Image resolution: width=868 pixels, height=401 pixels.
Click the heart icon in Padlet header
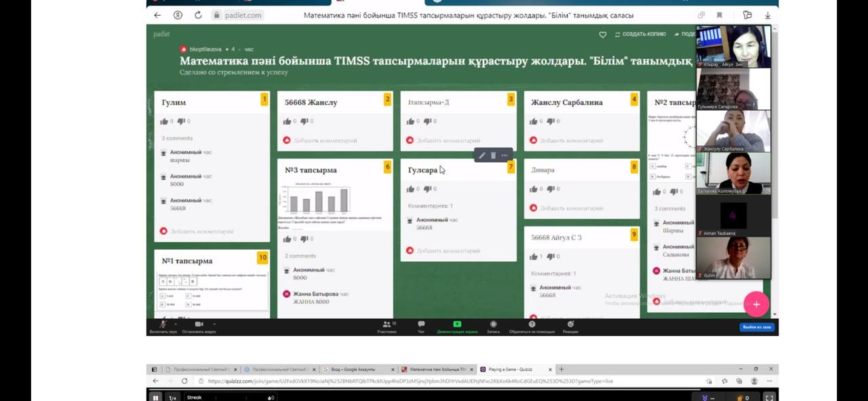[602, 35]
